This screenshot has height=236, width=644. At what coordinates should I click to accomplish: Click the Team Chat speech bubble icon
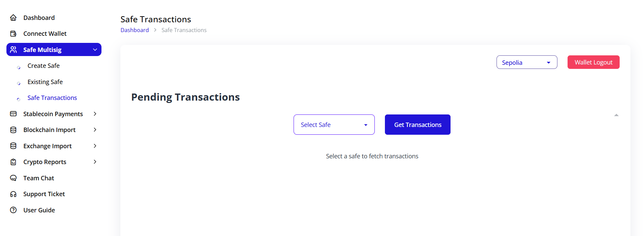13,178
